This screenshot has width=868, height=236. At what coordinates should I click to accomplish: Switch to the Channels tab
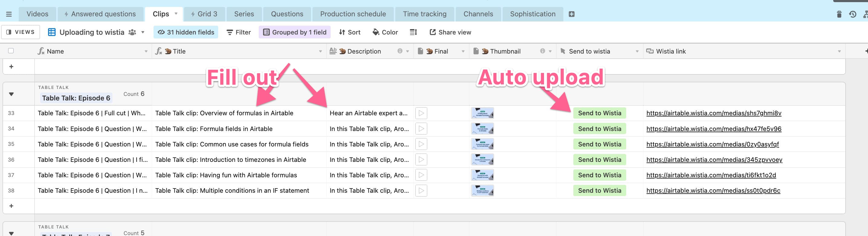[478, 14]
